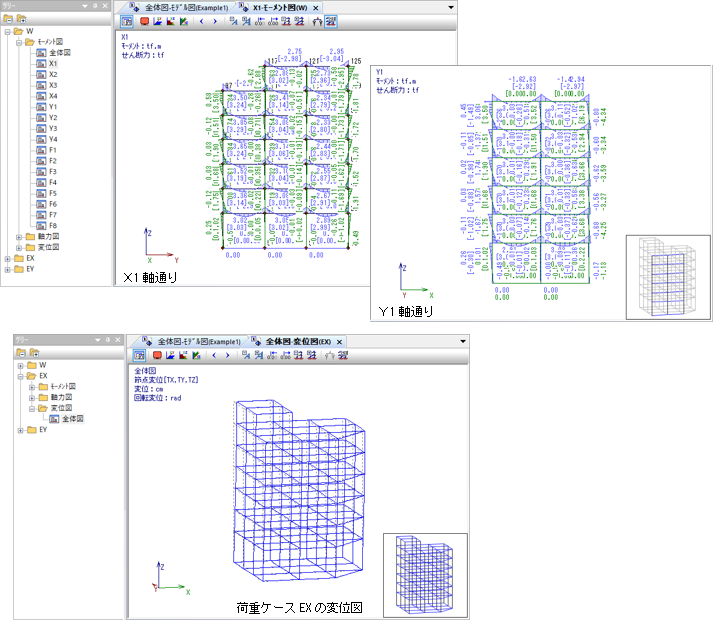Viewport: 720px width, 625px height.
Task: Select Y1 in the moment diagram tree
Action: pos(52,107)
